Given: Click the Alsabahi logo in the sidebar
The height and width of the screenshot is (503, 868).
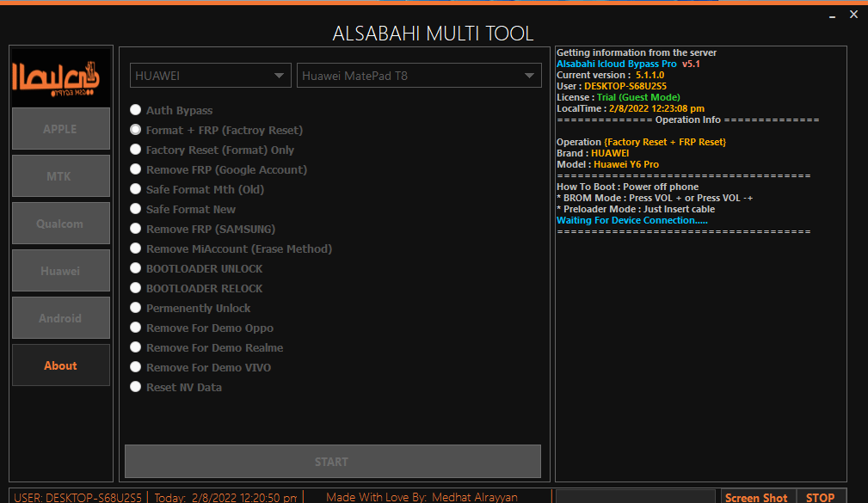Looking at the screenshot, I should pyautogui.click(x=60, y=77).
